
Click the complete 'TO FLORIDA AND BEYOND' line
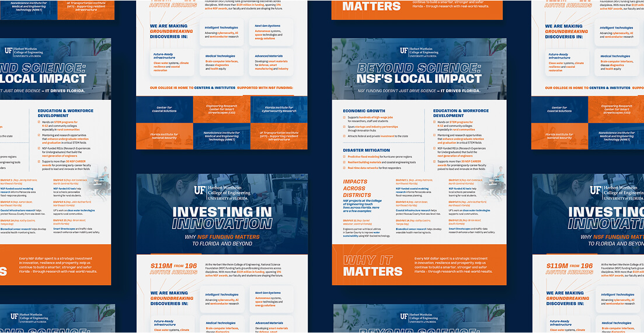coord(222,244)
